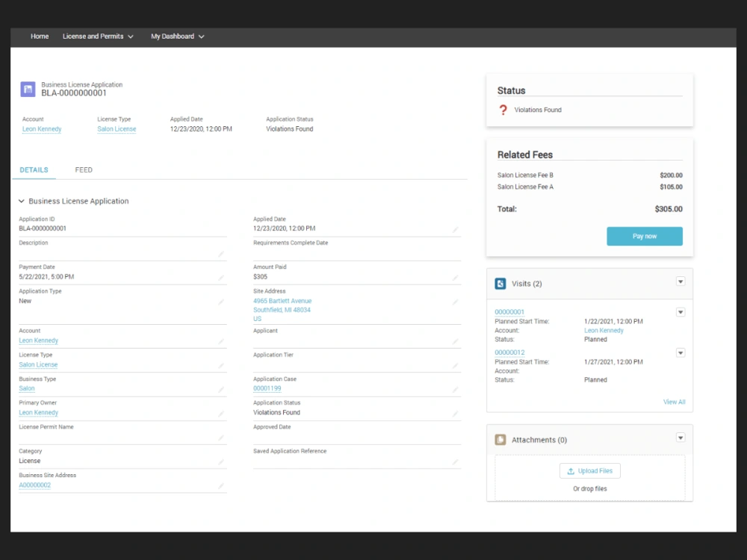Open the Visits list actions dropdown
Image resolution: width=747 pixels, height=560 pixels.
pos(681,282)
